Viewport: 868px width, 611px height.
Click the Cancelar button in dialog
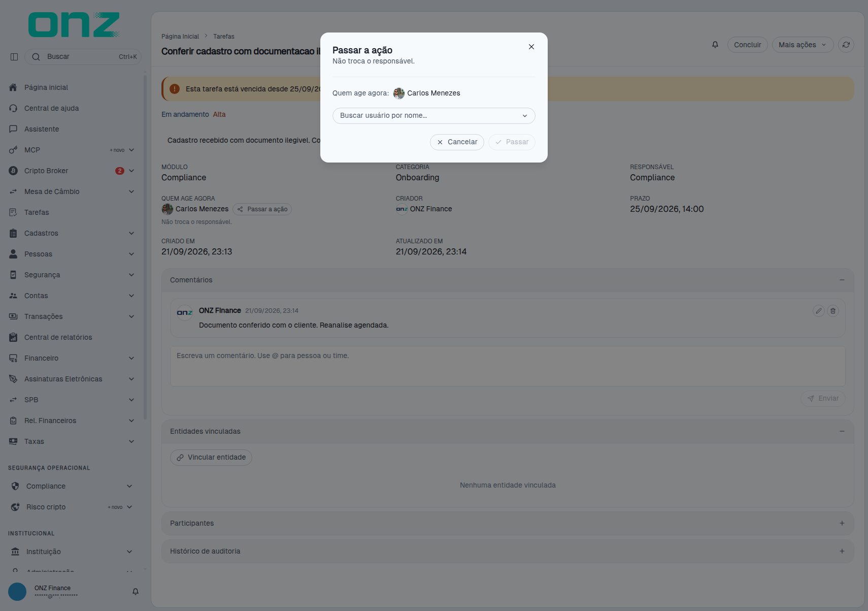(457, 142)
